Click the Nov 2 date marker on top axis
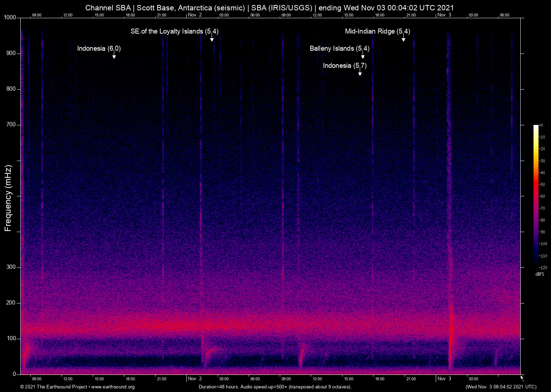This screenshot has width=551, height=392. point(195,15)
